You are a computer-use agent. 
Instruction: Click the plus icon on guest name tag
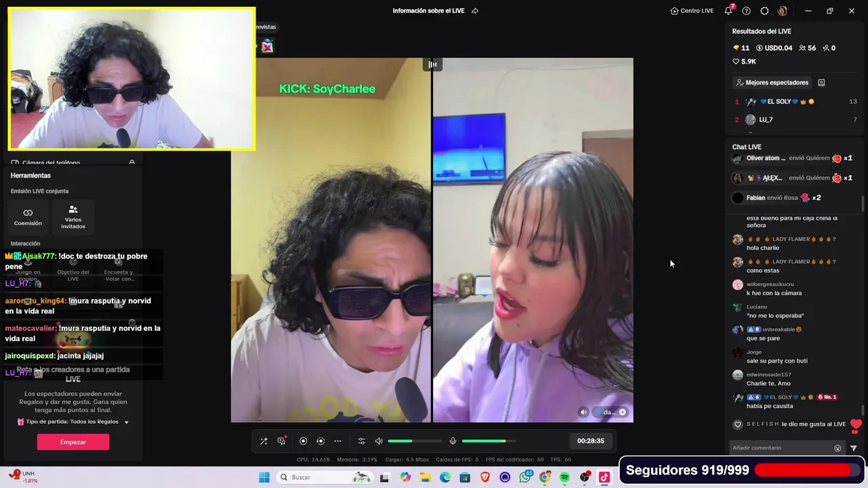[x=623, y=412]
